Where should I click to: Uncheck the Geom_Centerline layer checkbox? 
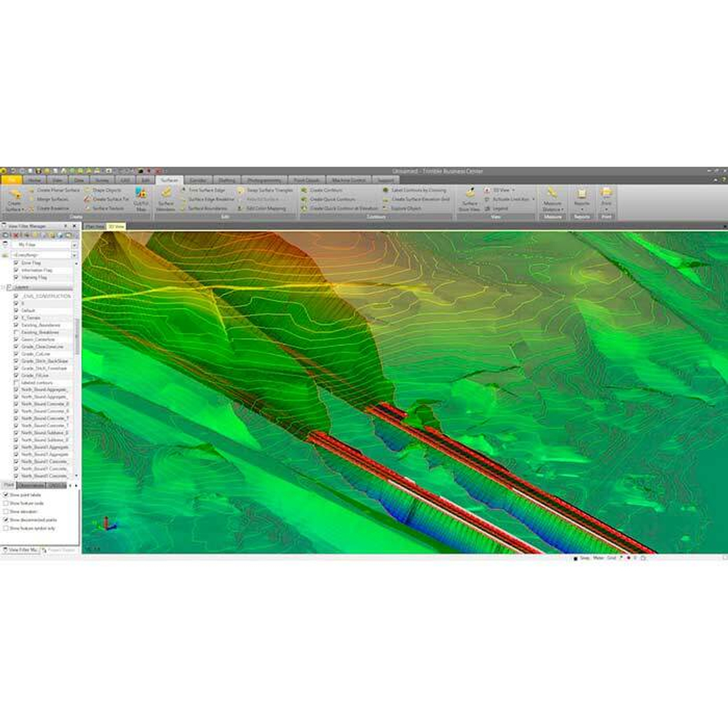(16, 339)
